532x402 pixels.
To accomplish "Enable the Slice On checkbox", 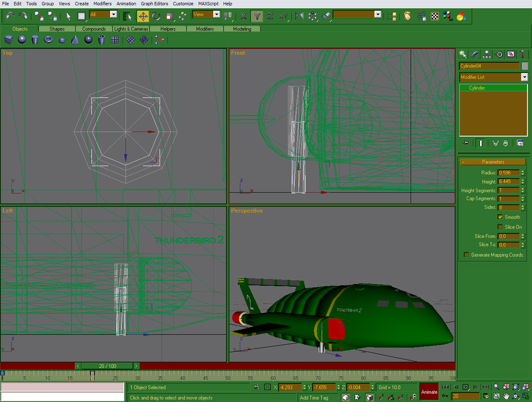I will tap(500, 227).
